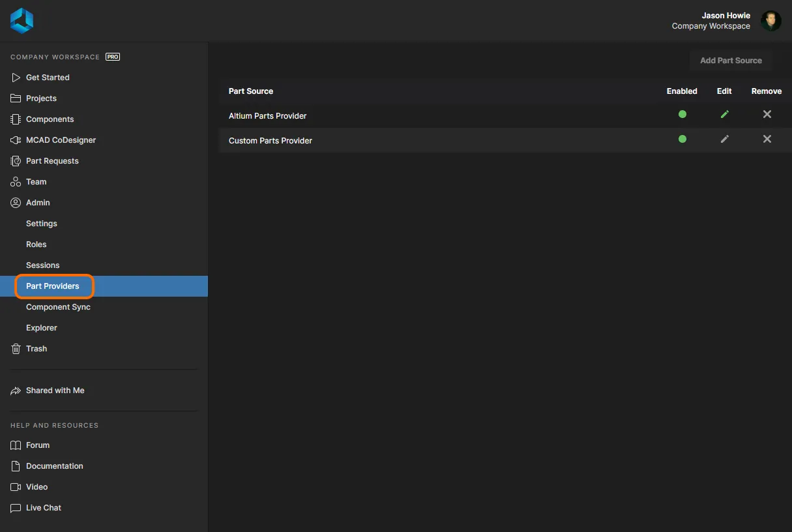Viewport: 792px width, 532px height.
Task: Click the Team people icon
Action: pyautogui.click(x=16, y=182)
